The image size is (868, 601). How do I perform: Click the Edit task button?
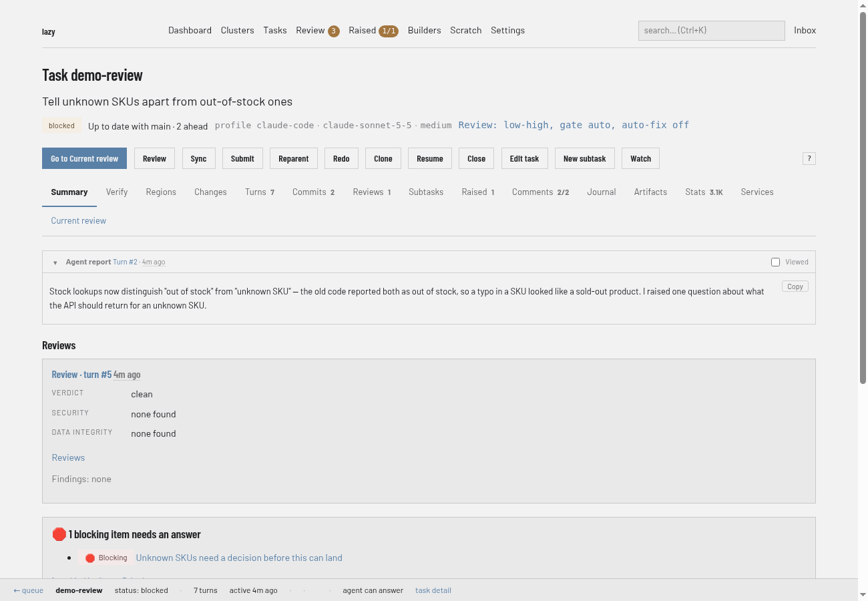pyautogui.click(x=524, y=158)
